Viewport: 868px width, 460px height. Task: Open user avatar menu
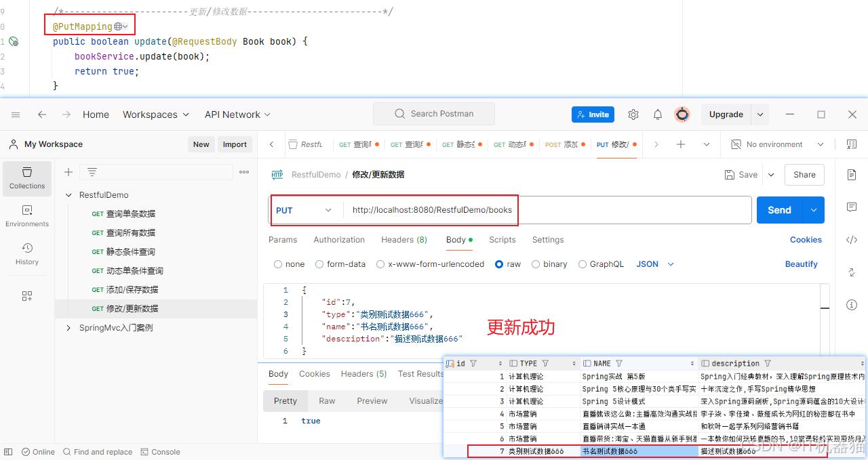click(682, 114)
